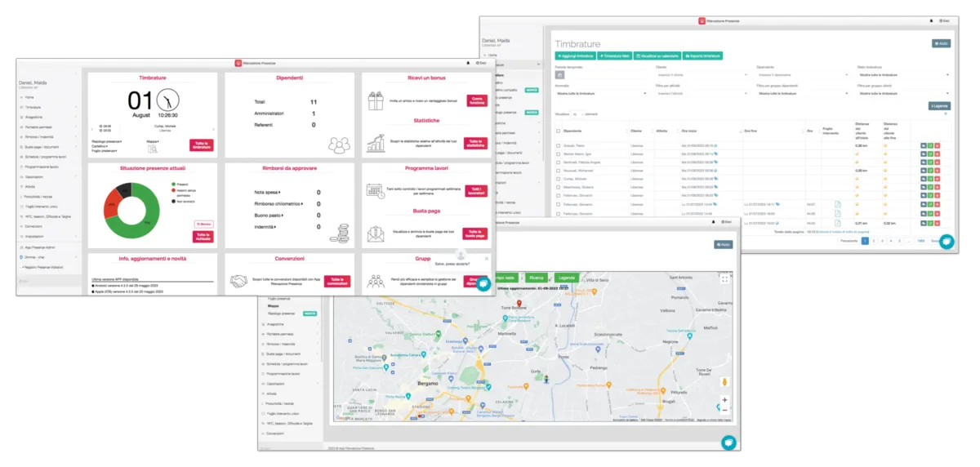Tick checkbox for row 'Santinelli, Patrizia Angela'

pyautogui.click(x=559, y=162)
